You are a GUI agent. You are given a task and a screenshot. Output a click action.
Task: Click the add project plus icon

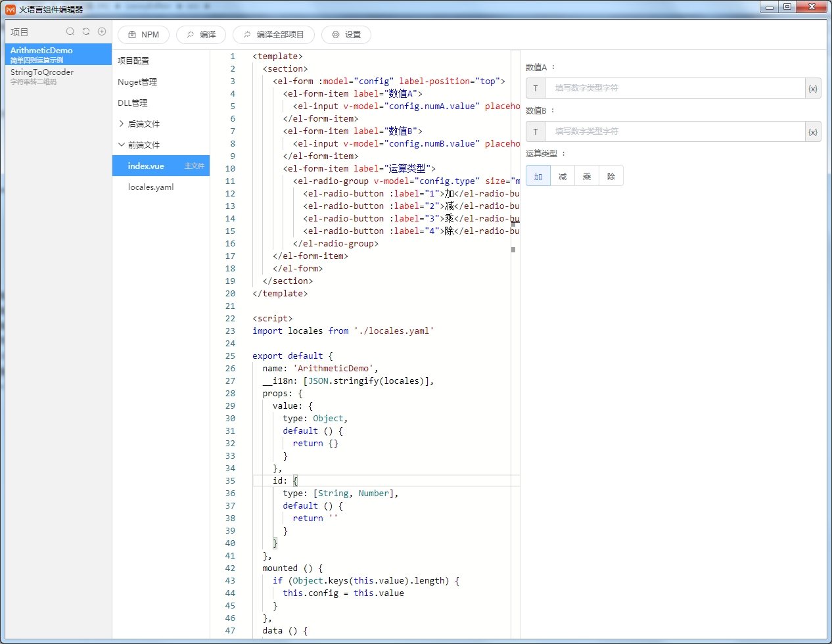click(x=102, y=32)
